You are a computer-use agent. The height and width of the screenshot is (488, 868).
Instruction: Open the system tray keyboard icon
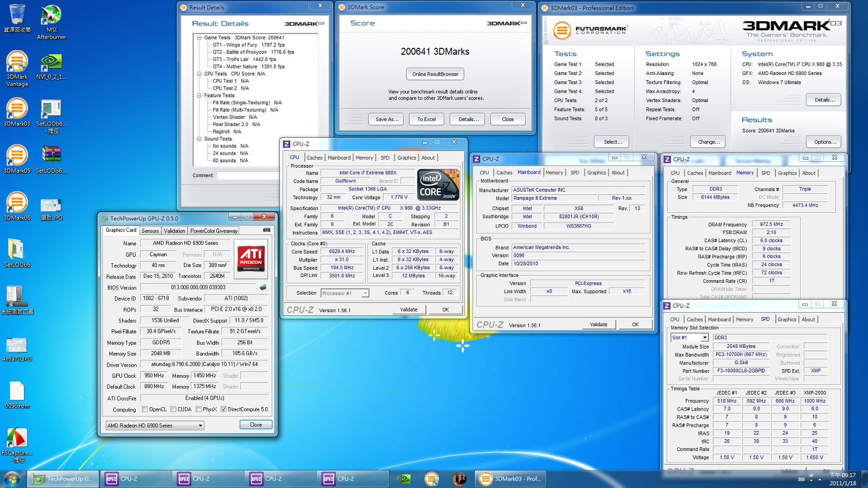click(802, 479)
